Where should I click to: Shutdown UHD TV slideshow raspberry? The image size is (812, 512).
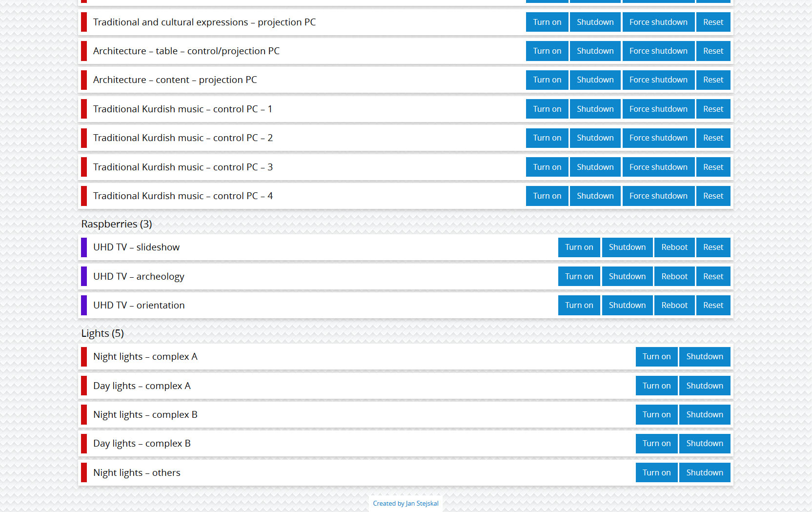[x=627, y=247]
